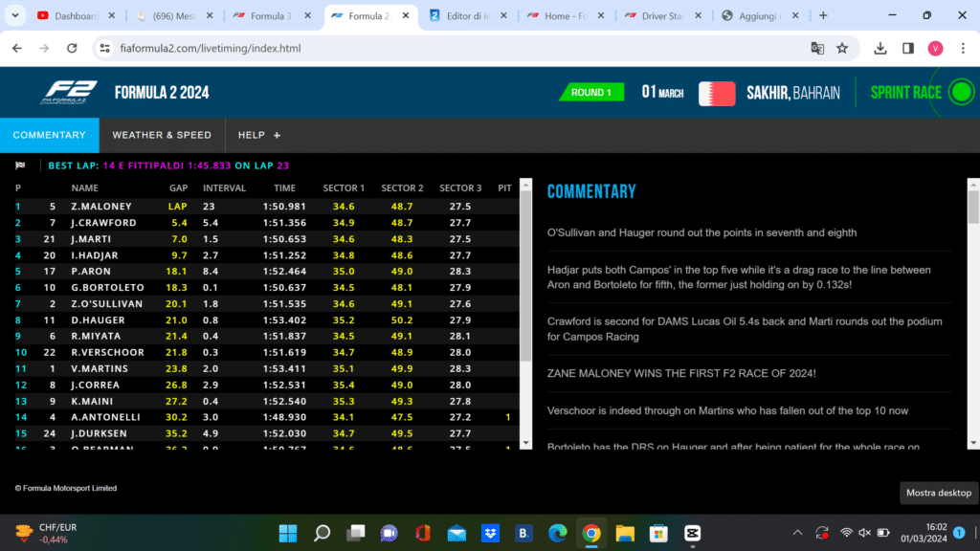Go back with the browser back arrow
The height and width of the screenshot is (551, 980).
coord(17,48)
